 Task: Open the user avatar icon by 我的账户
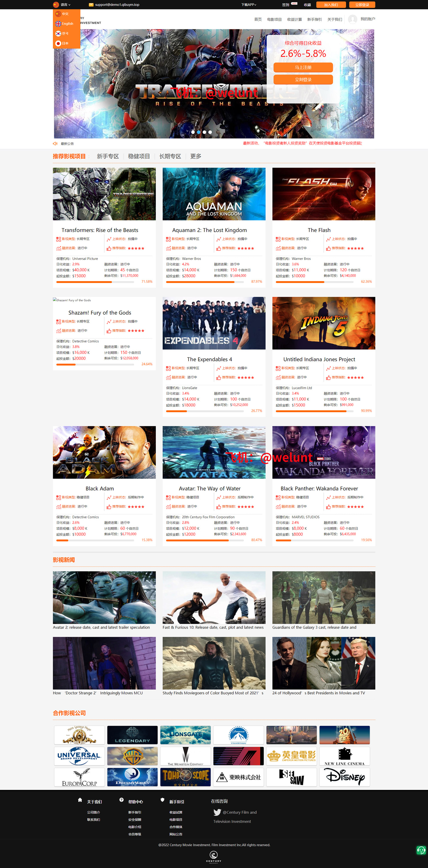(x=352, y=19)
